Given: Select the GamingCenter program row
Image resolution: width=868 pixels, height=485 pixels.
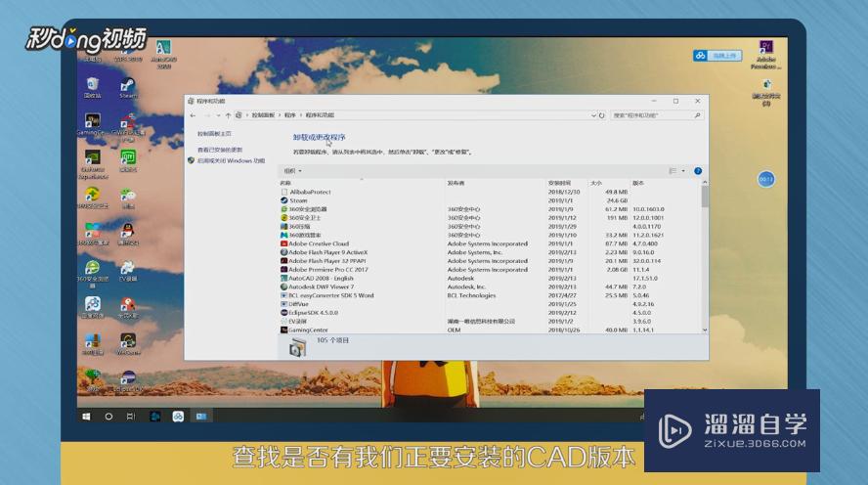Looking at the screenshot, I should 490,330.
